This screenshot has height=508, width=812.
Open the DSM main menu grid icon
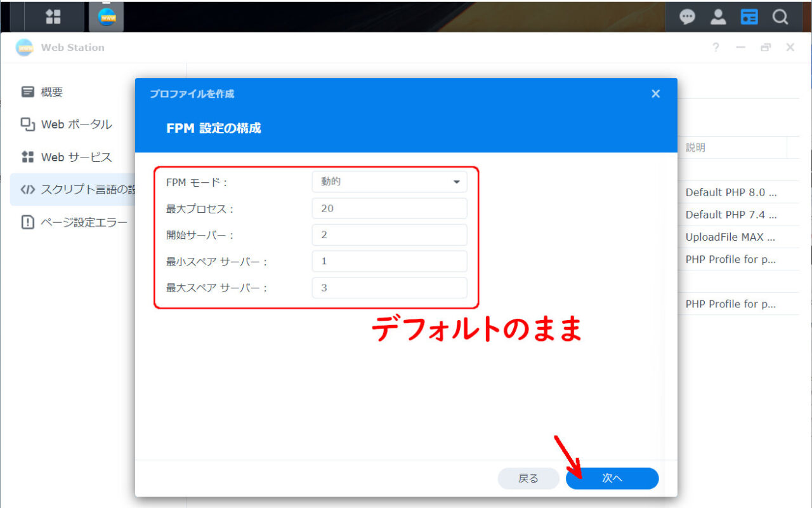pyautogui.click(x=53, y=17)
